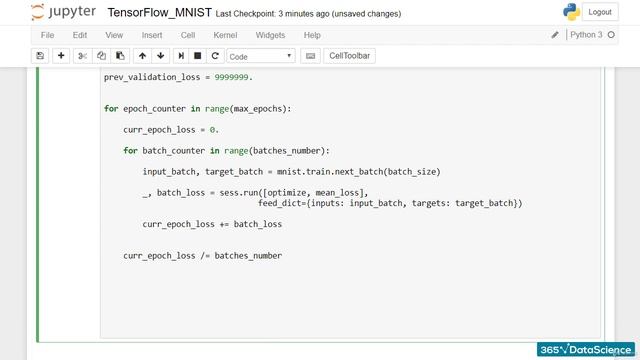The image size is (640, 360).
Task: Click the 'curr_epoch_loss += batch_loss' line
Action: click(212, 224)
